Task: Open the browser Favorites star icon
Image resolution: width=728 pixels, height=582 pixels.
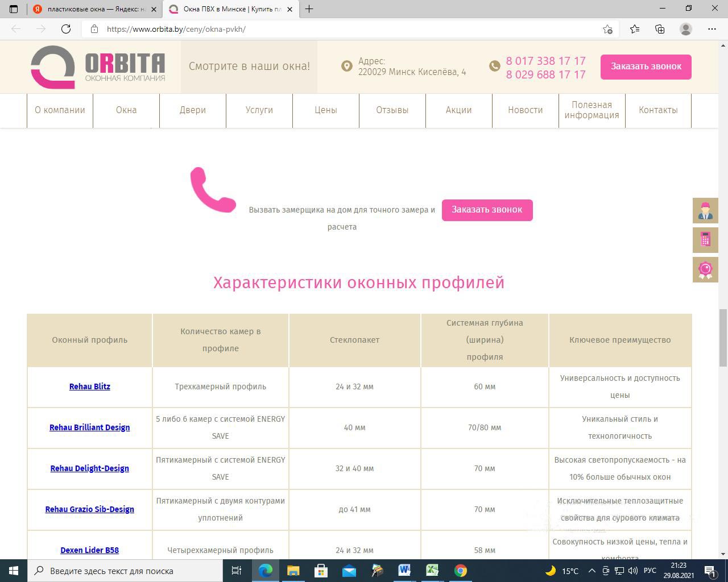Action: [x=635, y=29]
